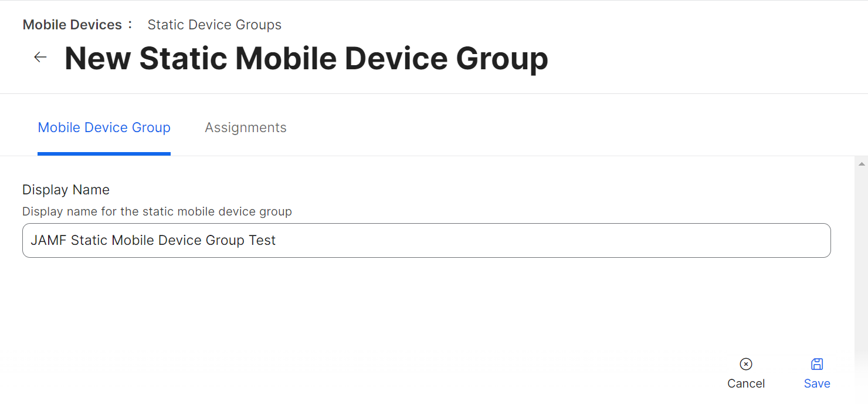Place cursor after Test in name field
Viewport: 868px width, 404px height.
pos(276,240)
